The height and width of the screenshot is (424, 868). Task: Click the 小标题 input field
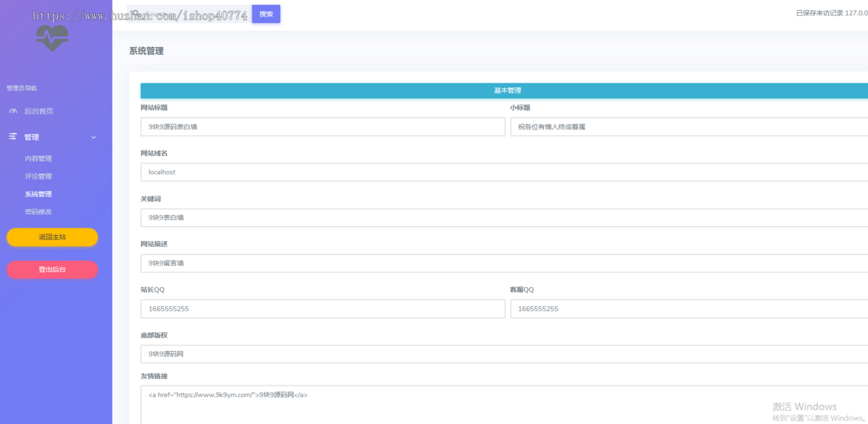click(689, 127)
